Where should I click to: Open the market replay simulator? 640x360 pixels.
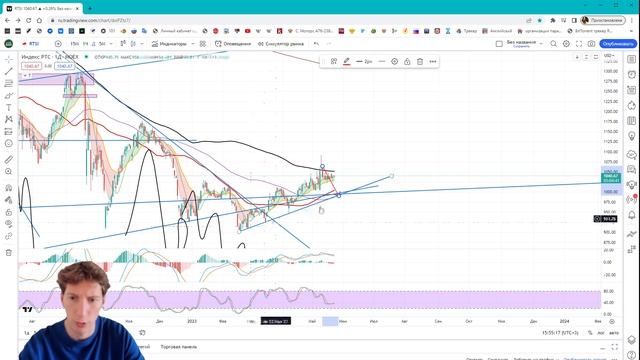point(281,44)
